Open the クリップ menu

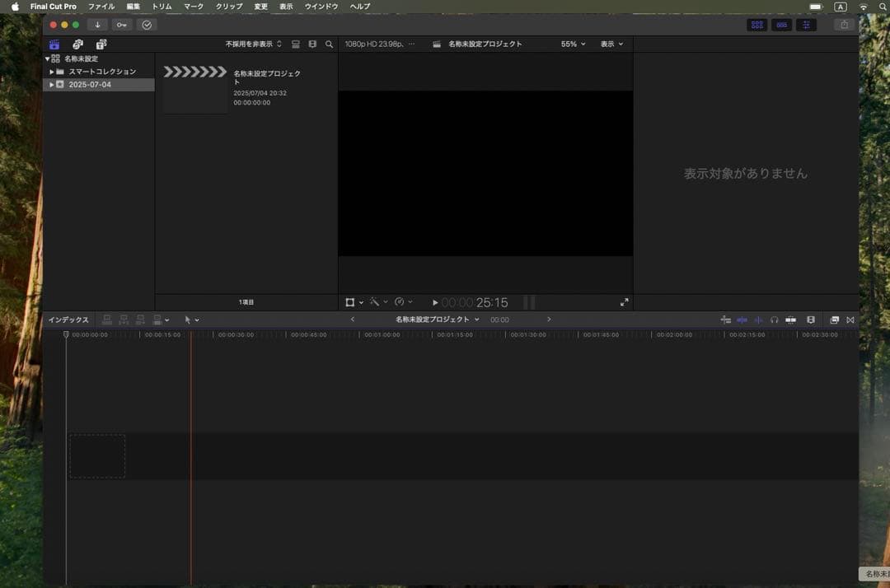(x=229, y=7)
